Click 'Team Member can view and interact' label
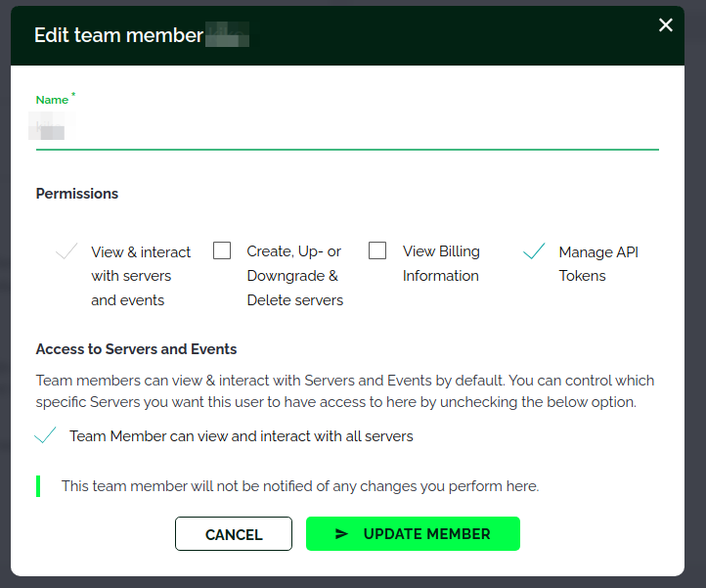Screen dimensions: 706x588 pyautogui.click(x=241, y=436)
